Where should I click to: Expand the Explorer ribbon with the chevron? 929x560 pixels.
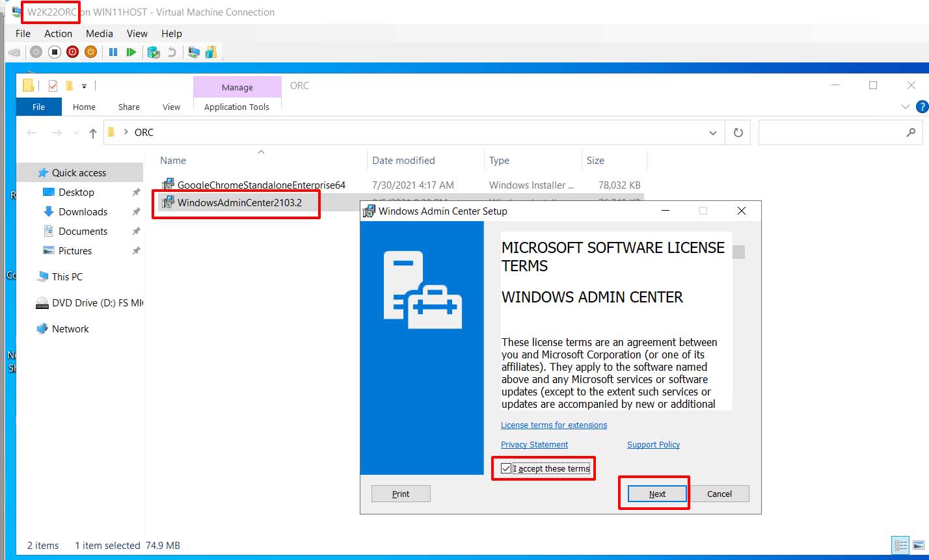click(x=905, y=107)
